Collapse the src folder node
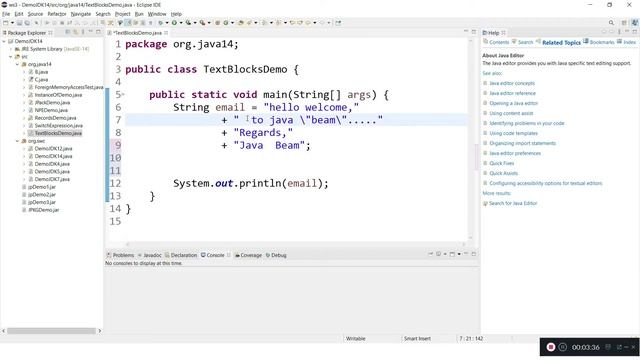This screenshot has height=360, width=640. coord(11,57)
